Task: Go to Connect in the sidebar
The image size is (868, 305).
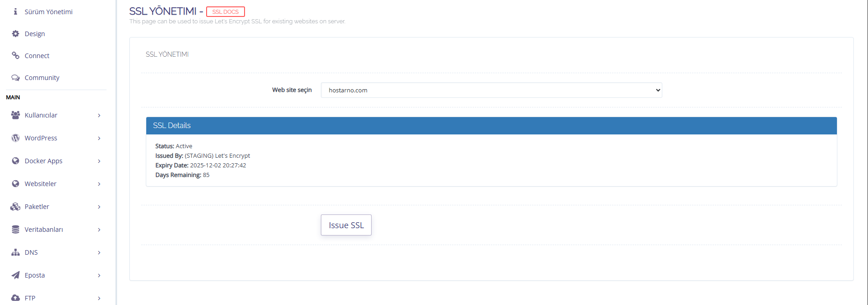Action: point(37,56)
